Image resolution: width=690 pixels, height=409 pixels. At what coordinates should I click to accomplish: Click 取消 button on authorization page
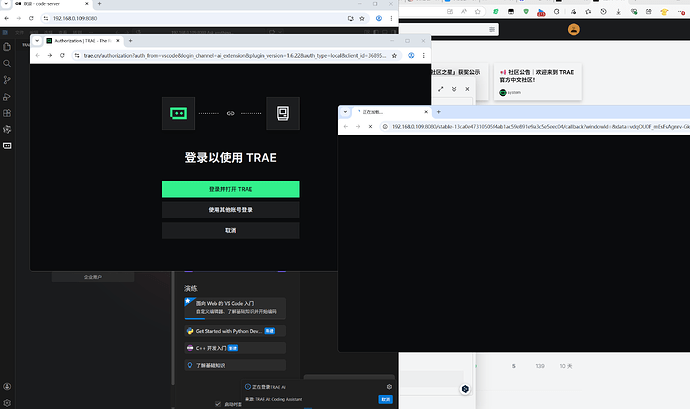coord(231,231)
